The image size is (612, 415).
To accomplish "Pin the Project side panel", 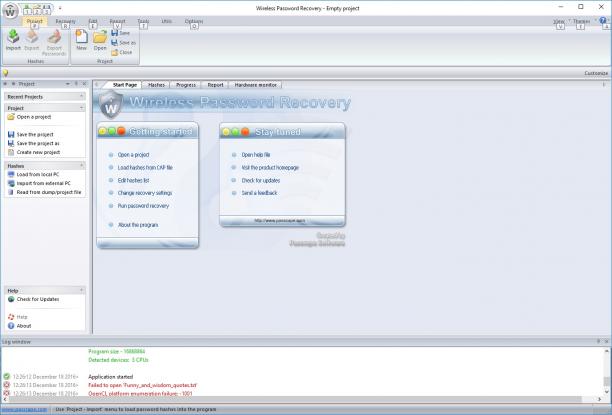I will pos(76,84).
